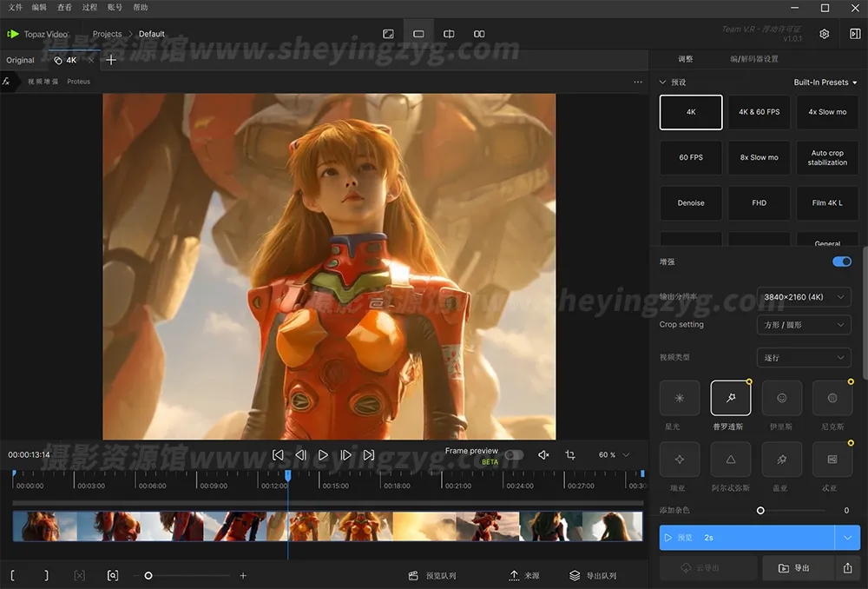Pick the 阿尔忒弥斯 (Artemis) triangle model icon
This screenshot has height=589, width=868.
(731, 459)
